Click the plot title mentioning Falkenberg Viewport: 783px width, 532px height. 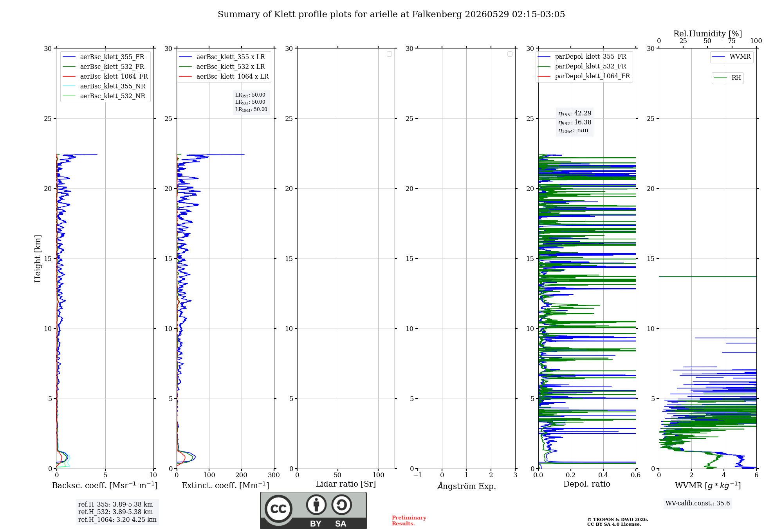point(391,14)
